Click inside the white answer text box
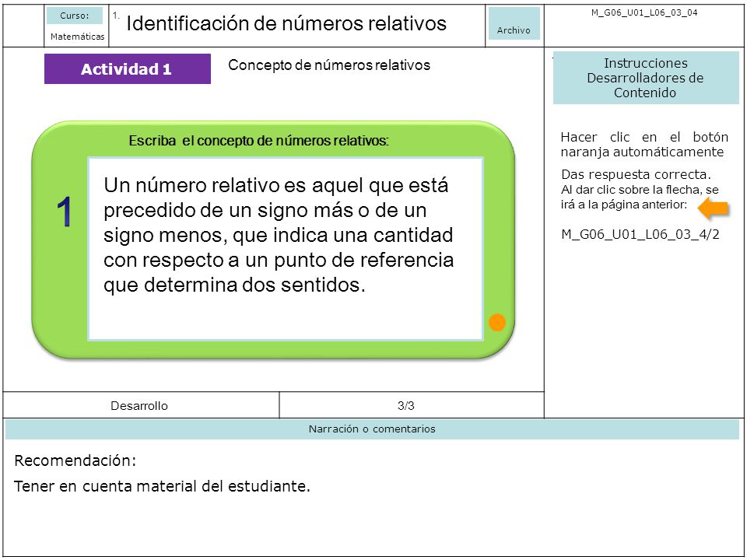This screenshot has width=747, height=560. coord(286,249)
